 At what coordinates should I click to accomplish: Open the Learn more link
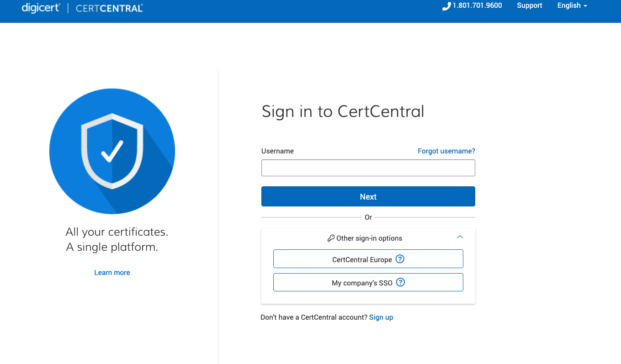tap(112, 272)
